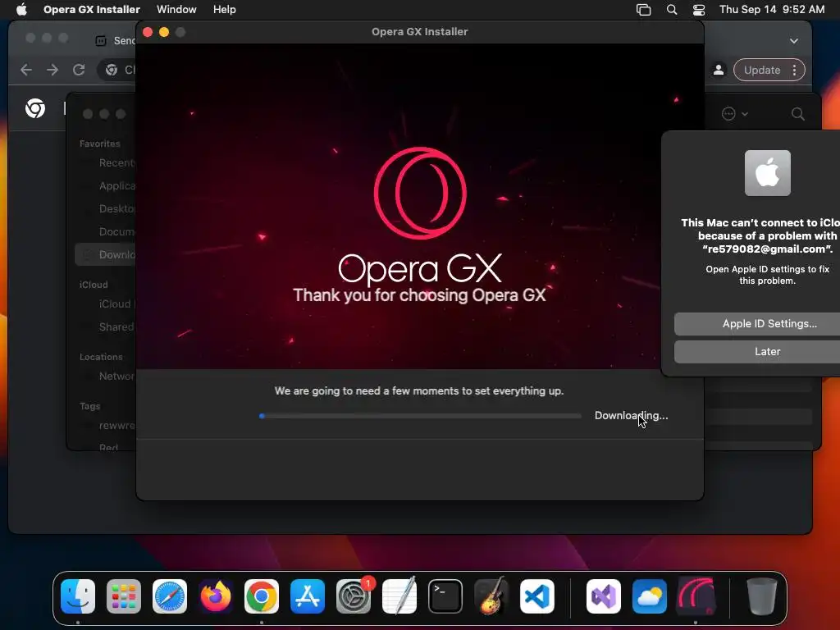Open Safari from the Dock
Viewport: 840px width, 630px height.
point(170,596)
